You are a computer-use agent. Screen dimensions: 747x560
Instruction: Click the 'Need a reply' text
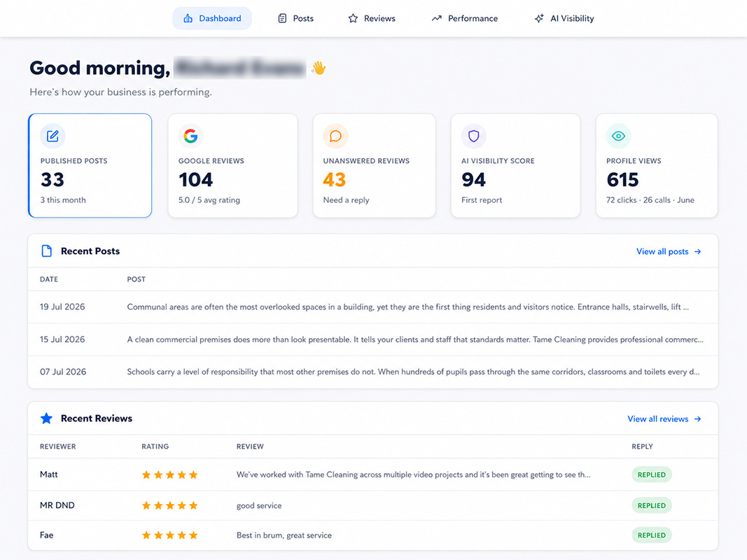pos(346,200)
